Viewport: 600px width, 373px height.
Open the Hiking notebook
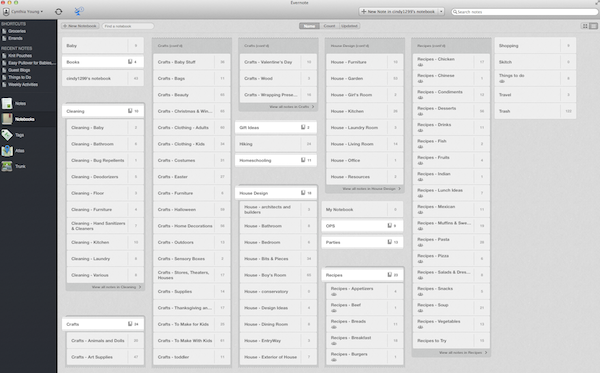(276, 144)
